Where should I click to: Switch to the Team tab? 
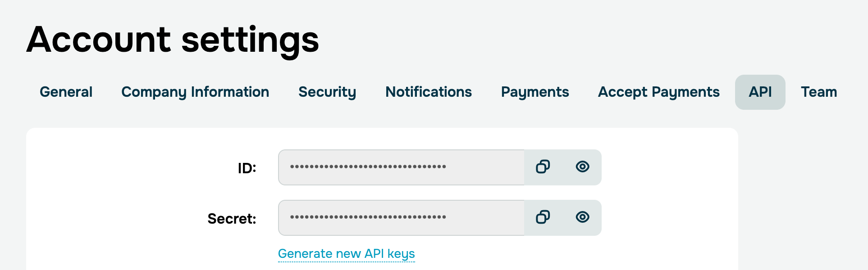pyautogui.click(x=819, y=92)
